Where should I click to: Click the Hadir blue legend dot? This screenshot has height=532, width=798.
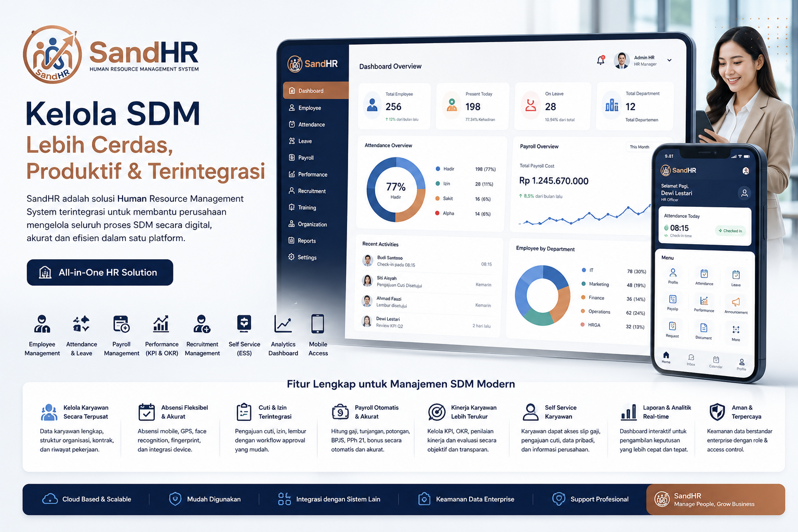tap(438, 169)
